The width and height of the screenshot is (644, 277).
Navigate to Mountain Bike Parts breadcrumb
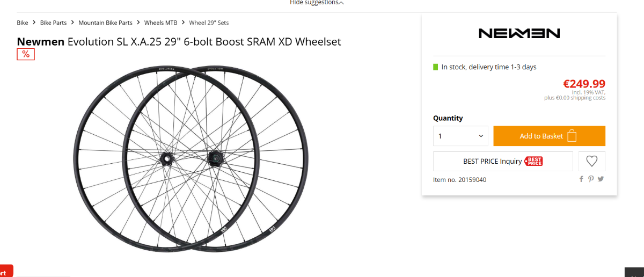click(x=105, y=23)
